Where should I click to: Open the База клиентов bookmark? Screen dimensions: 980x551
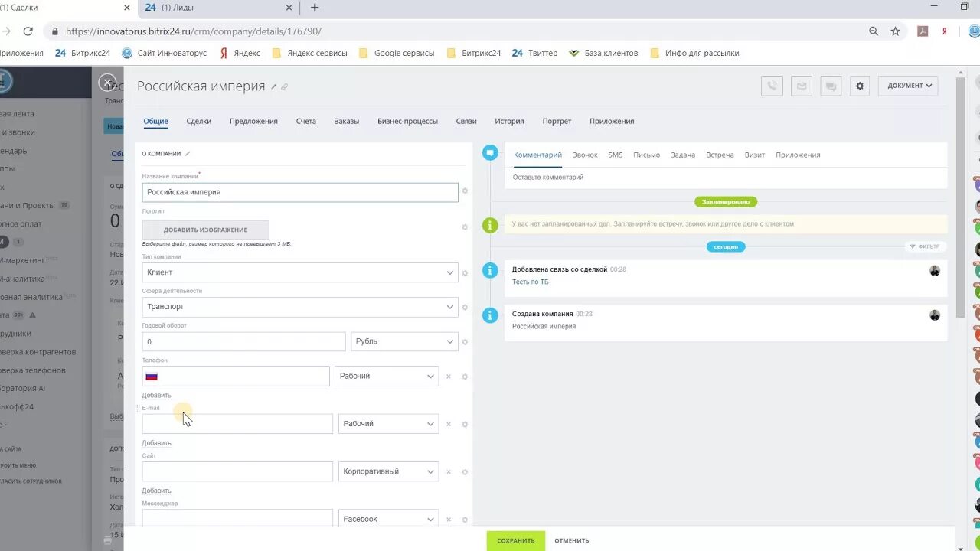tap(603, 53)
